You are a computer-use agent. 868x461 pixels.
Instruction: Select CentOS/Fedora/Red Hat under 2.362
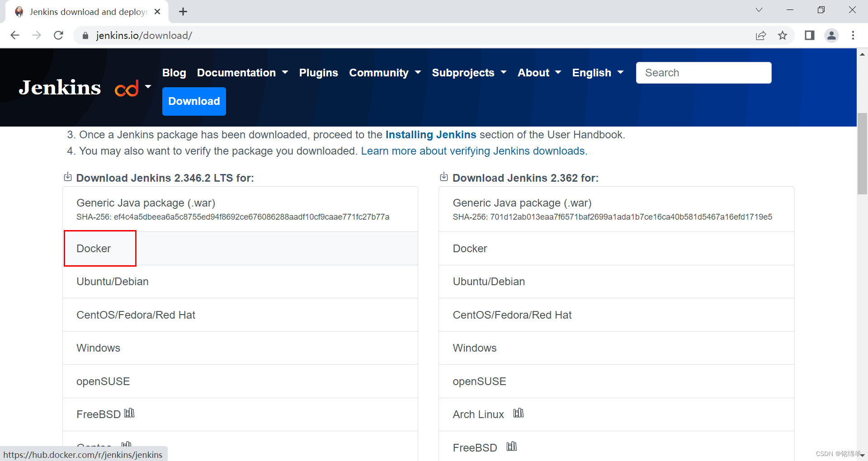coord(617,315)
